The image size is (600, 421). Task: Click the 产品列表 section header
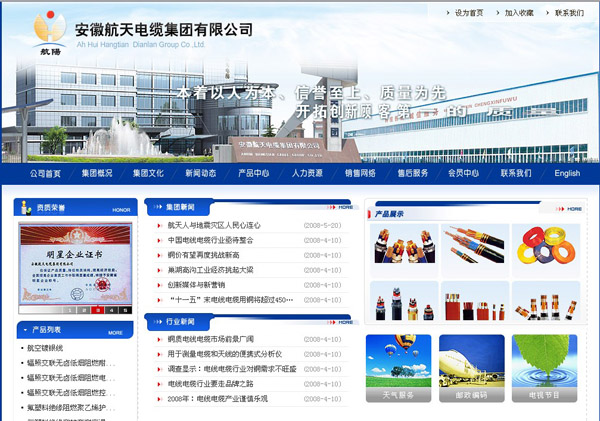click(75, 330)
